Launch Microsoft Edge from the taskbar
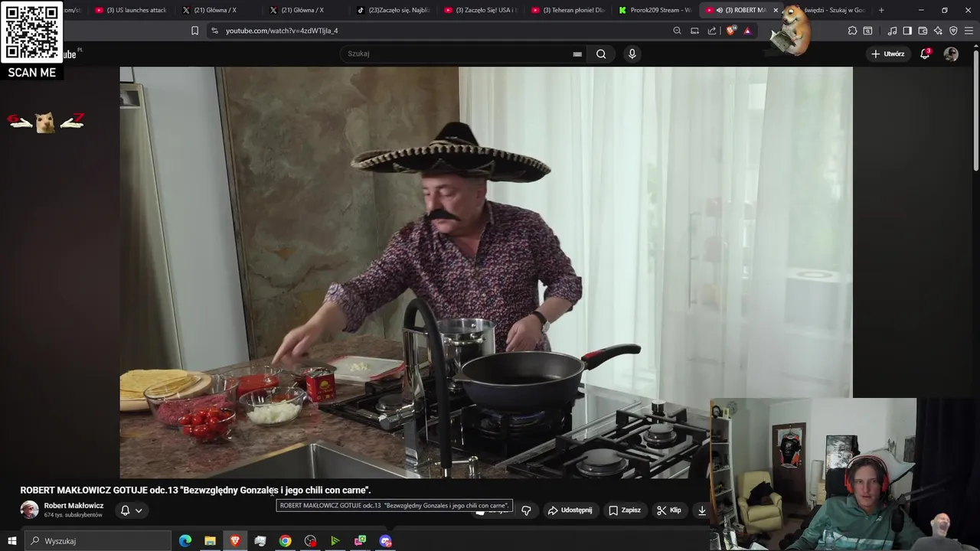The image size is (980, 551). coord(185,541)
